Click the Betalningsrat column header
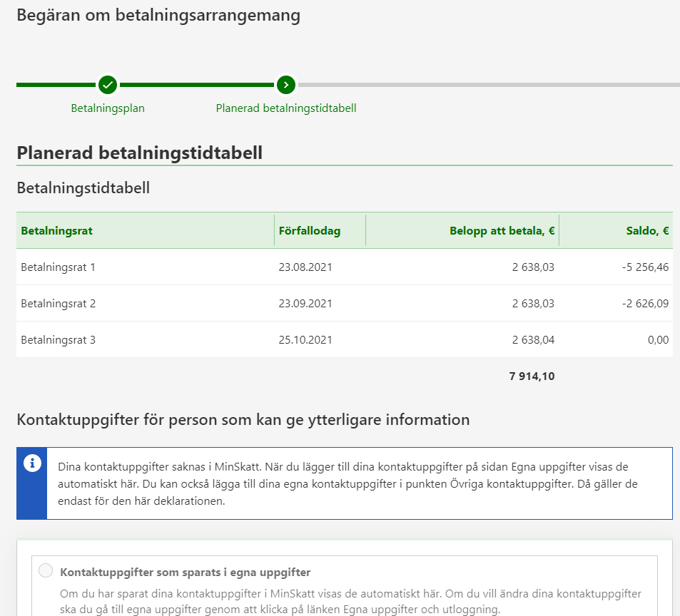The width and height of the screenshot is (680, 616). (57, 231)
